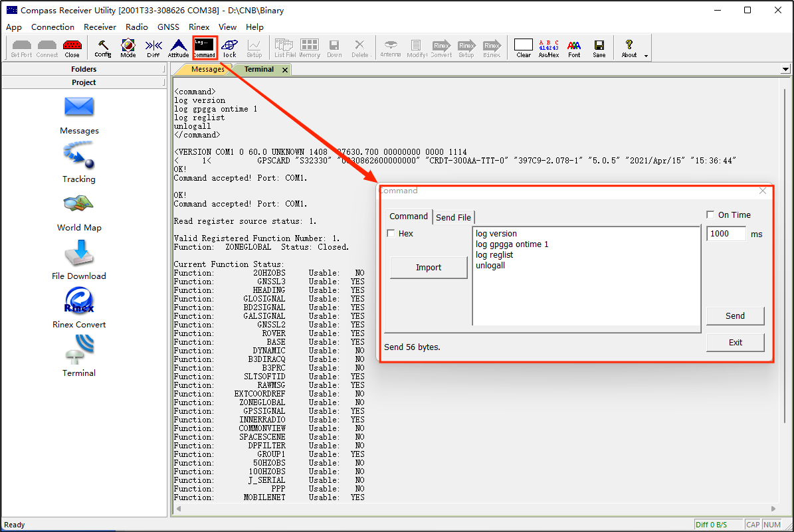Click the command text area in the dialog
This screenshot has width=794, height=532.
click(x=587, y=276)
